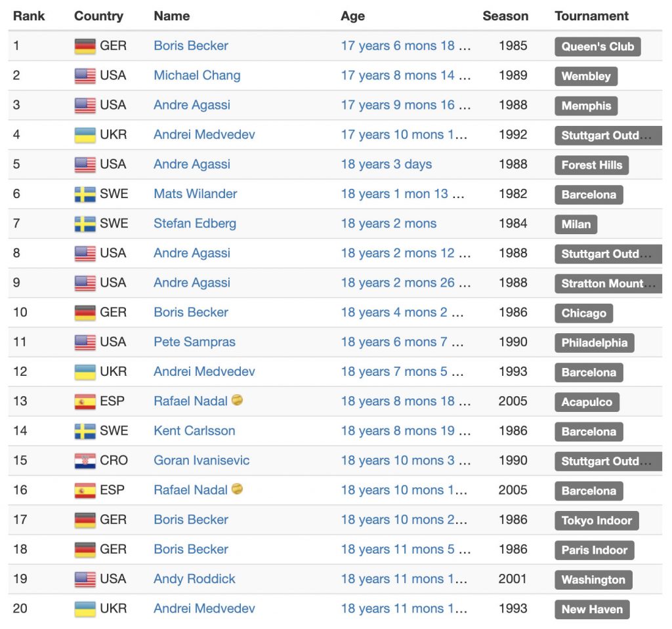Click the tennis ball icon in rank 16

pyautogui.click(x=237, y=489)
